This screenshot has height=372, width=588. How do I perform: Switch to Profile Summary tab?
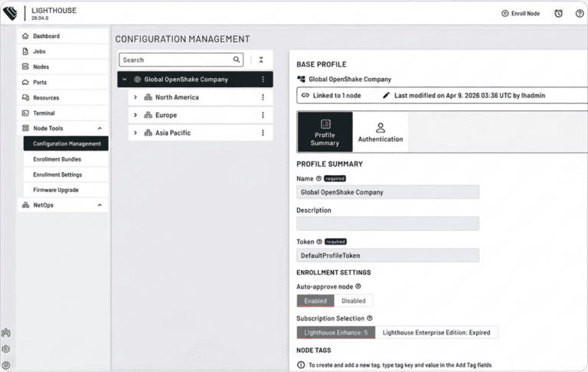[325, 132]
